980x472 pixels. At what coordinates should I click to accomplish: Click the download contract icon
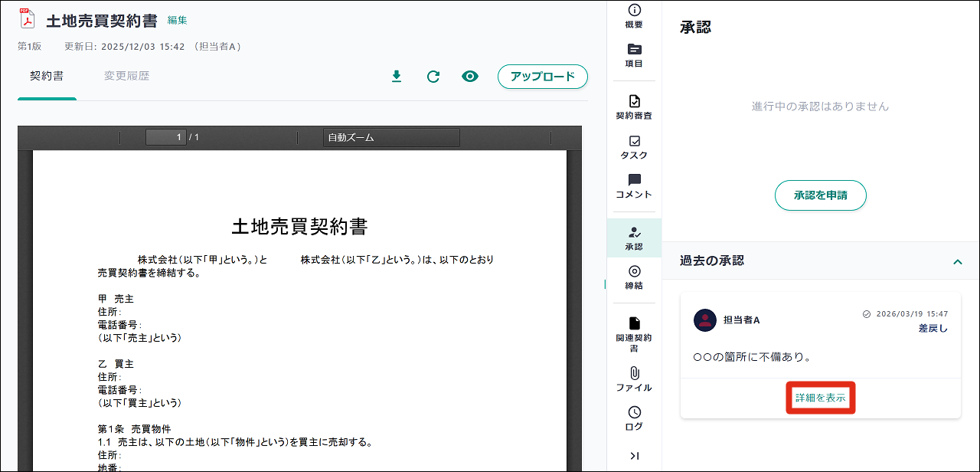(397, 77)
